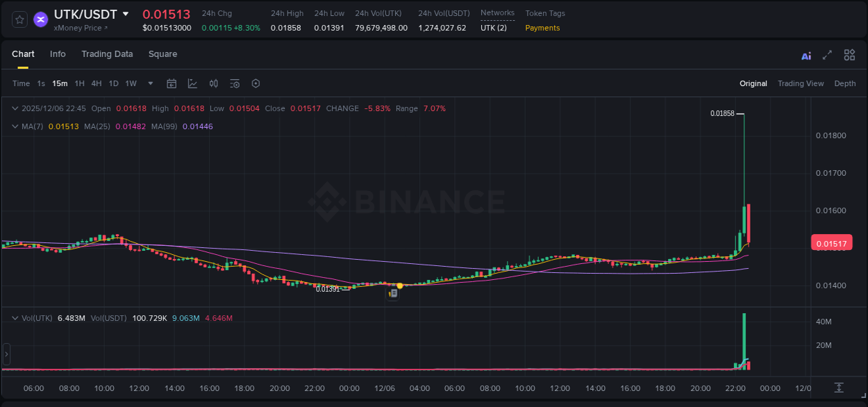Collapse the OHLC info row chevron
The height and width of the screenshot is (407, 868).
point(15,108)
